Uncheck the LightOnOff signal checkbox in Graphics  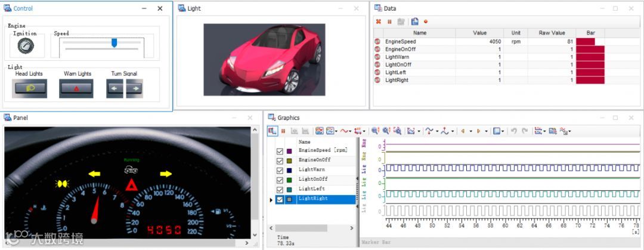[x=280, y=180]
